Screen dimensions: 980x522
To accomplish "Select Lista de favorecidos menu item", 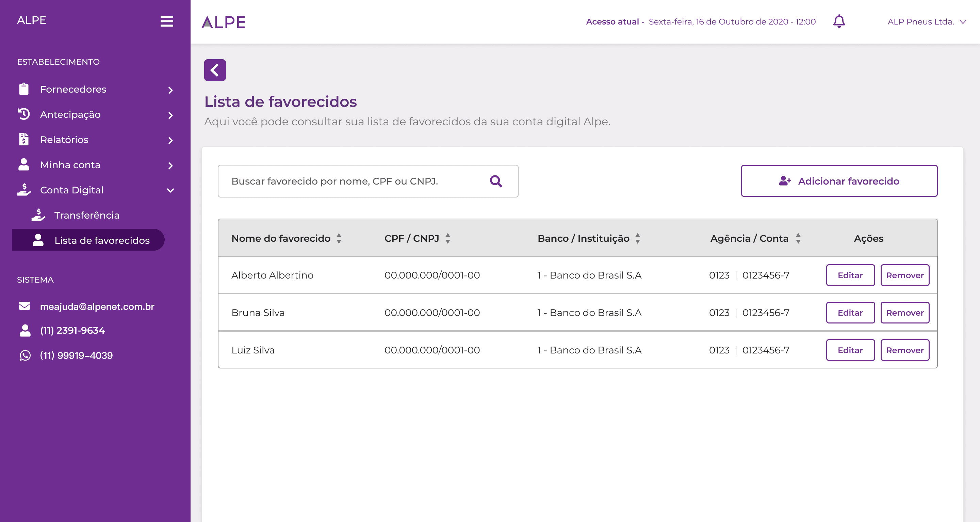I will pos(102,240).
